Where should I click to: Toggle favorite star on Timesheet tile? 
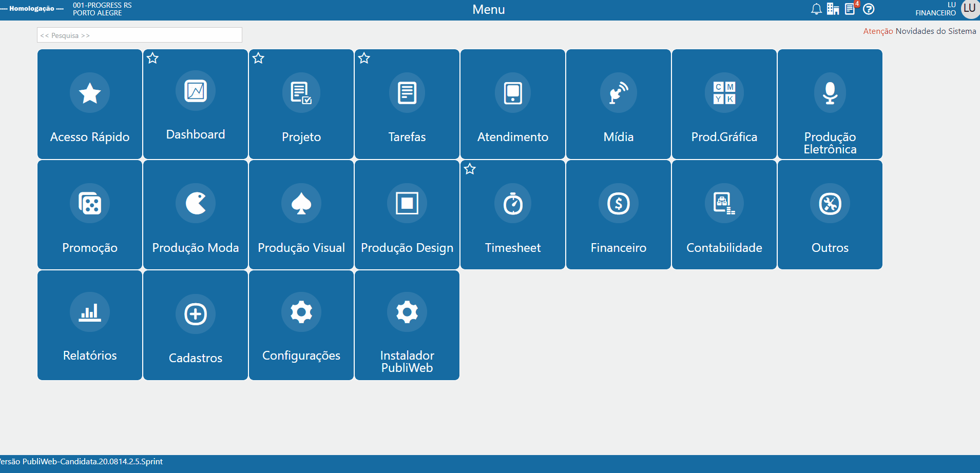click(470, 169)
